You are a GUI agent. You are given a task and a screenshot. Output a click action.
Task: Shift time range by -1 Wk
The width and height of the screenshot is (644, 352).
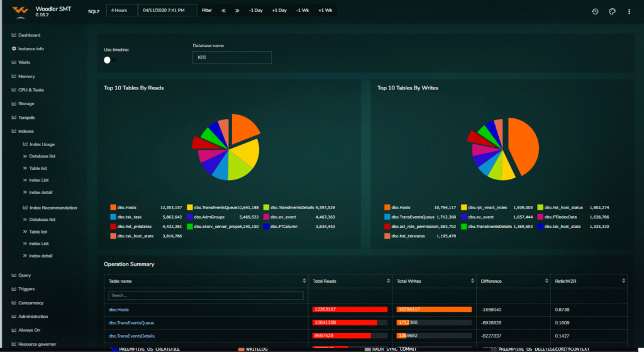click(302, 11)
